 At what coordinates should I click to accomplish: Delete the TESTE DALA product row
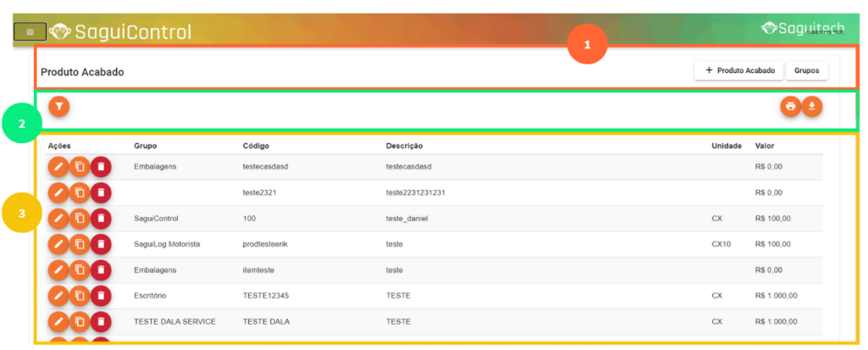coord(101,322)
